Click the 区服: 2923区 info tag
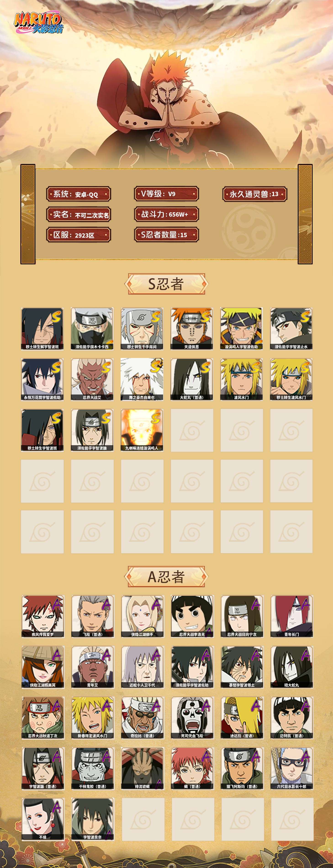Viewport: 333px width, 868px height. [79, 235]
